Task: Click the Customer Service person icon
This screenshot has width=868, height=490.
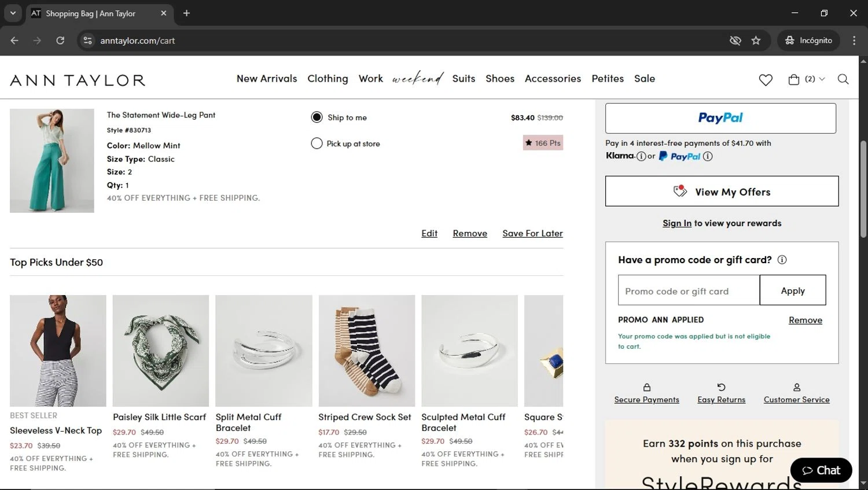Action: pos(797,387)
